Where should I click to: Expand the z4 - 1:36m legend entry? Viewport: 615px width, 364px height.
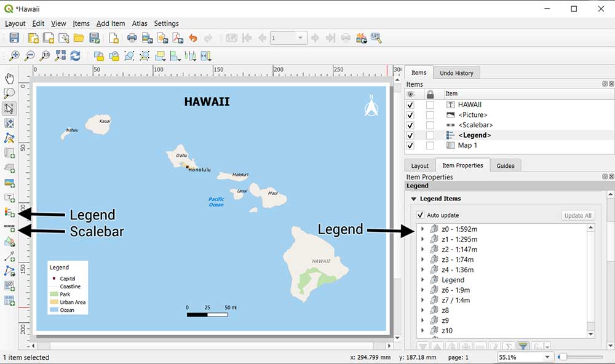pos(423,269)
